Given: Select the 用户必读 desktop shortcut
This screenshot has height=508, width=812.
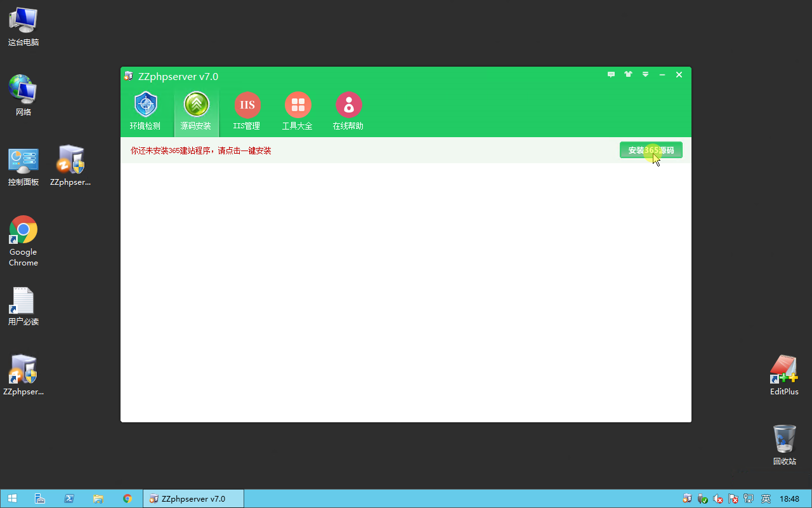Looking at the screenshot, I should [x=23, y=306].
